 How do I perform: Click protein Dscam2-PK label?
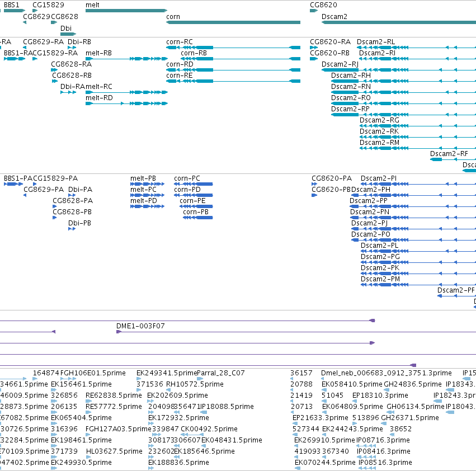click(380, 268)
